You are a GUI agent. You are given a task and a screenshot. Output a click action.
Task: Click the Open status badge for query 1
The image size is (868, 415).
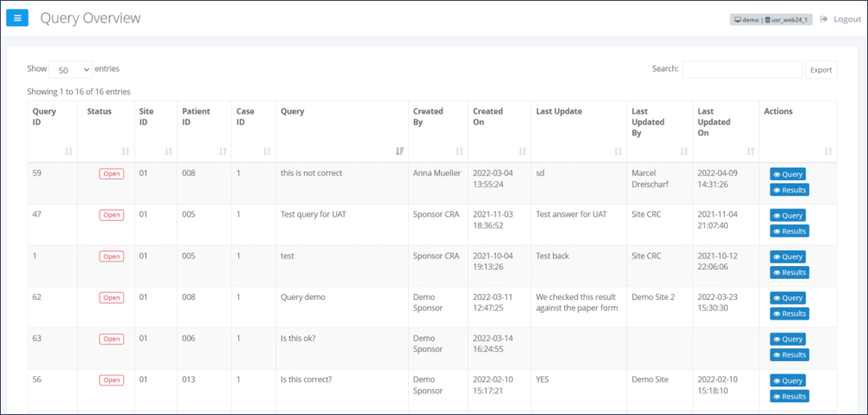click(111, 256)
